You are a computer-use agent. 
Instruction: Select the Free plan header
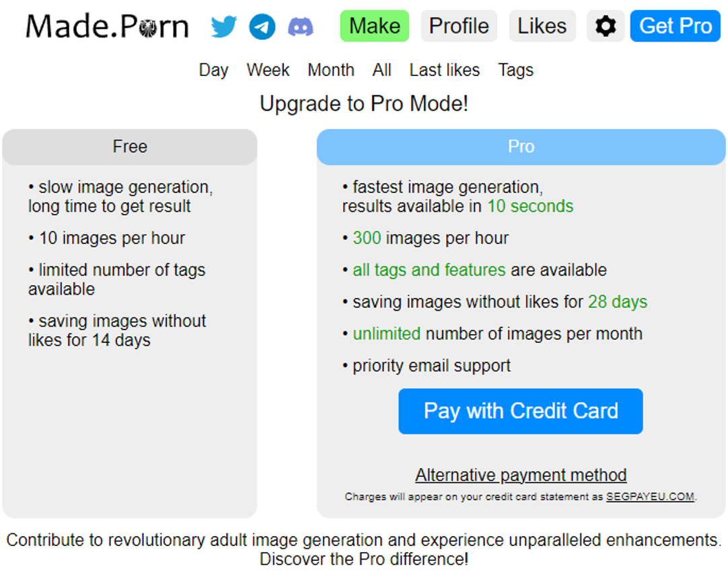(x=130, y=147)
